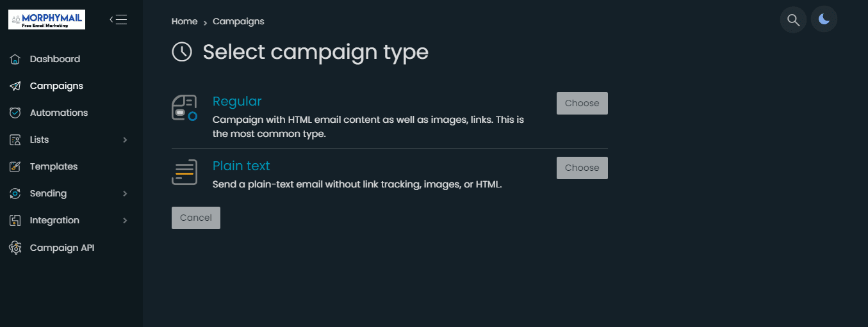The width and height of the screenshot is (868, 327).
Task: Click the Templates edit icon
Action: point(15,166)
